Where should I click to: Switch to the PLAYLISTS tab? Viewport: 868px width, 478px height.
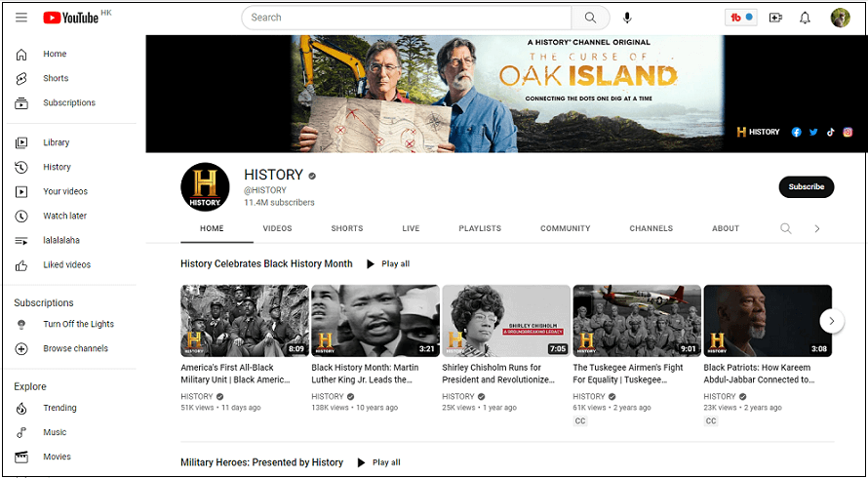(x=480, y=228)
